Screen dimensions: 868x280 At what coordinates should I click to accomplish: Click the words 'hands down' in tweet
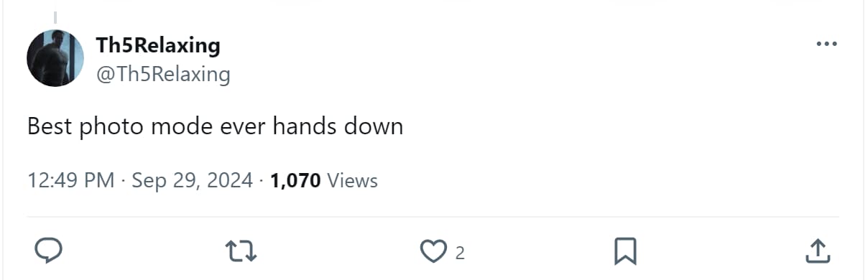338,126
